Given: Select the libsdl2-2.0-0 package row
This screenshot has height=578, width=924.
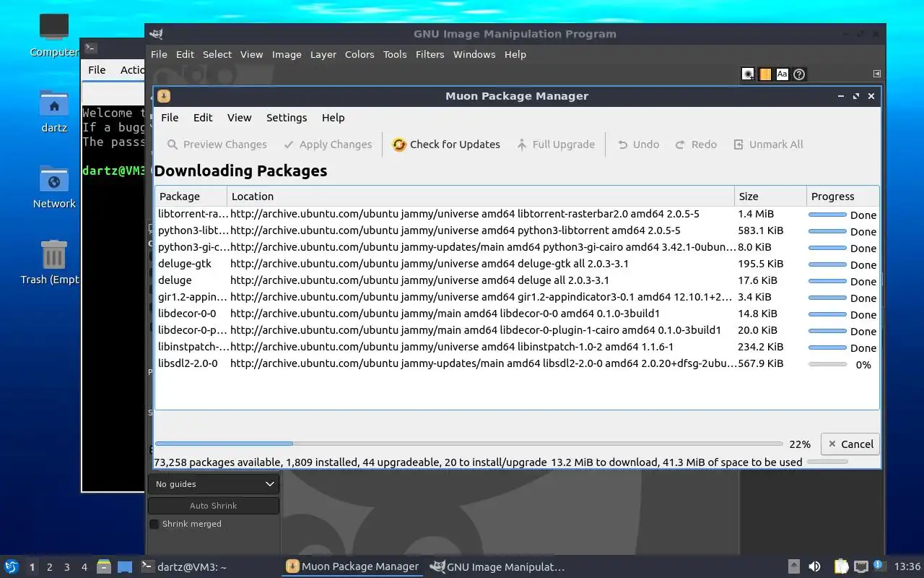Looking at the screenshot, I should [x=517, y=363].
